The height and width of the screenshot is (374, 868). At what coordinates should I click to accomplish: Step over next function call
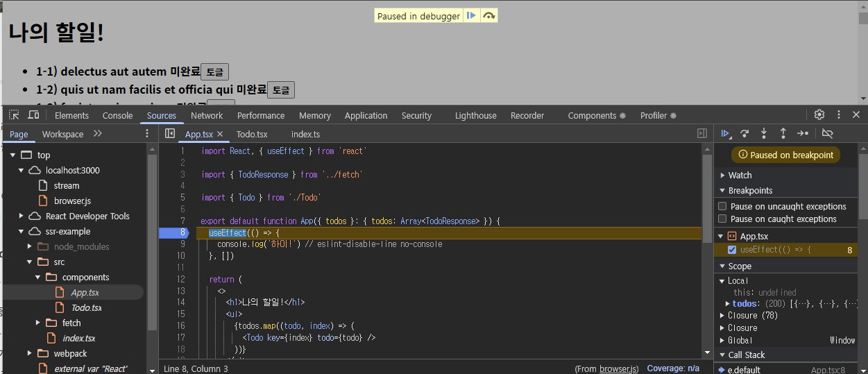coord(744,133)
